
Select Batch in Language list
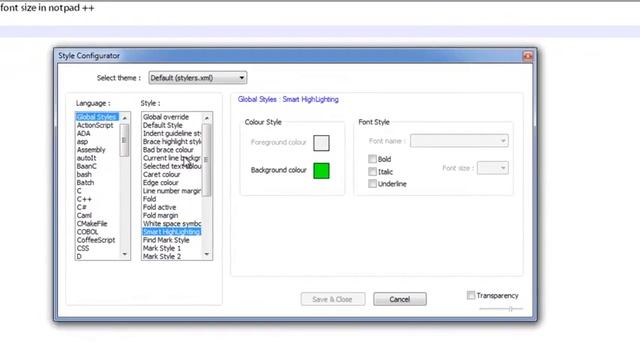coord(85,182)
